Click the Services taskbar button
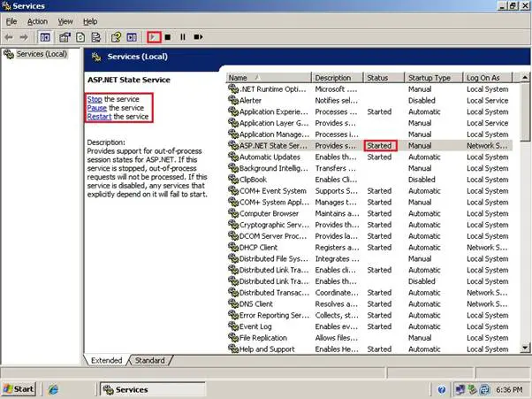This screenshot has height=399, width=532. (153, 389)
